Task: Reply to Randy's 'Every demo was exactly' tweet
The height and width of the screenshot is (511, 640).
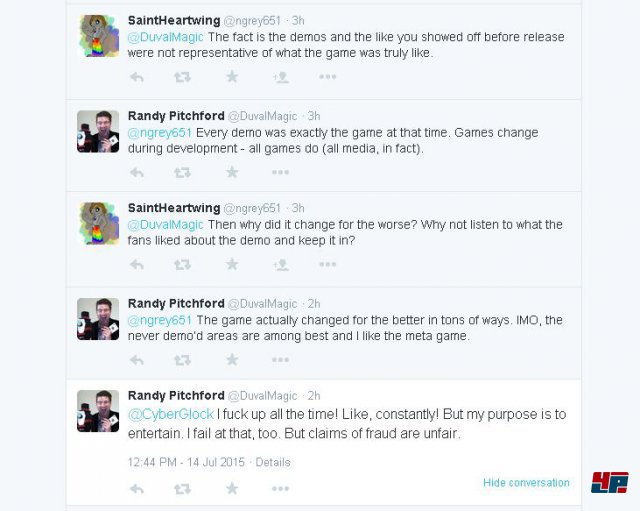Action: click(x=137, y=173)
